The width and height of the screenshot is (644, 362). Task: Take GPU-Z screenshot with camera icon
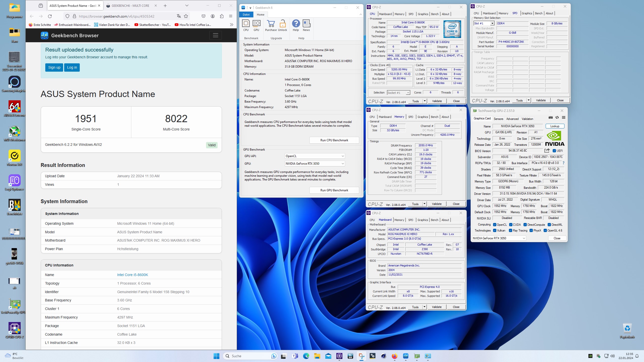coord(551,117)
